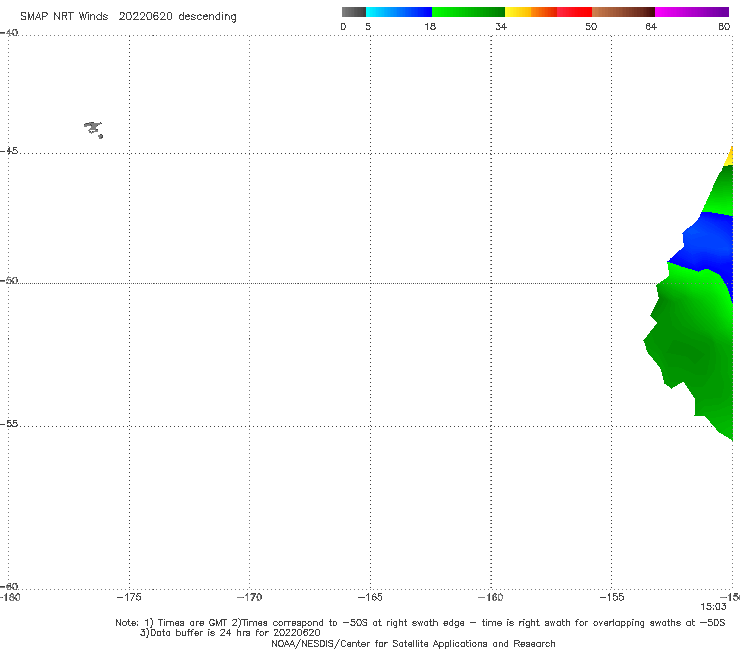The image size is (740, 650).
Task: Click the colorbar label '5'
Action: 368,26
